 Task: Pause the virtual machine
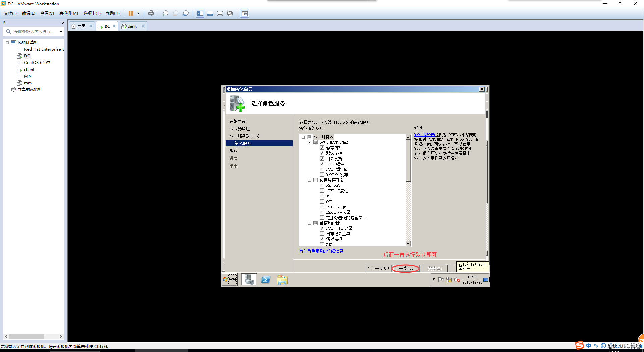(131, 13)
